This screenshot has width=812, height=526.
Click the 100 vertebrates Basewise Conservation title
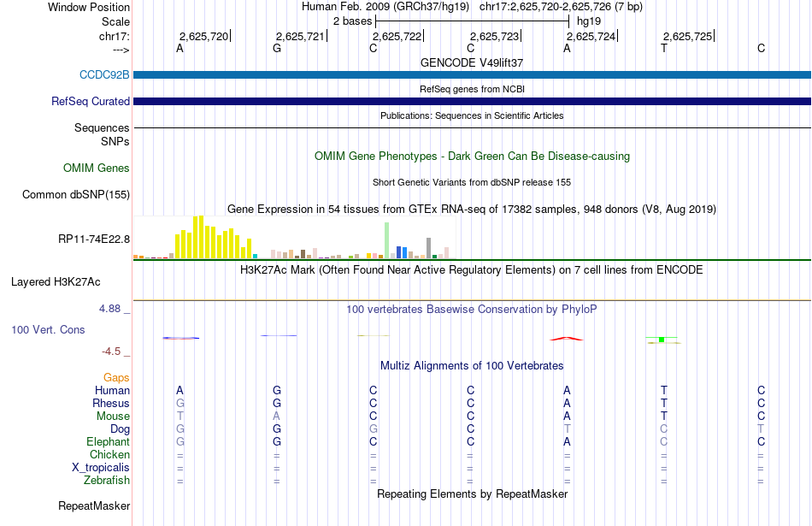472,310
